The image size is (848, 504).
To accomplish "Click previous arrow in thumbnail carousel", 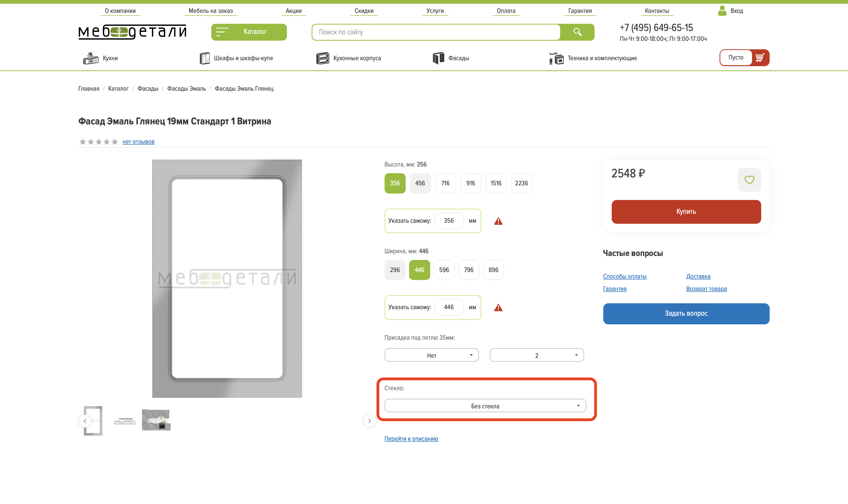I will [85, 421].
